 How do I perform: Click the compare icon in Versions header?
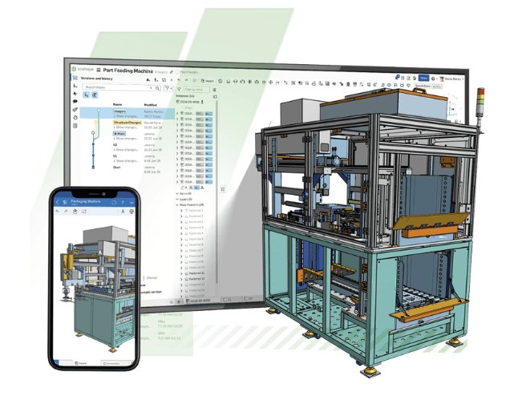coord(164,79)
